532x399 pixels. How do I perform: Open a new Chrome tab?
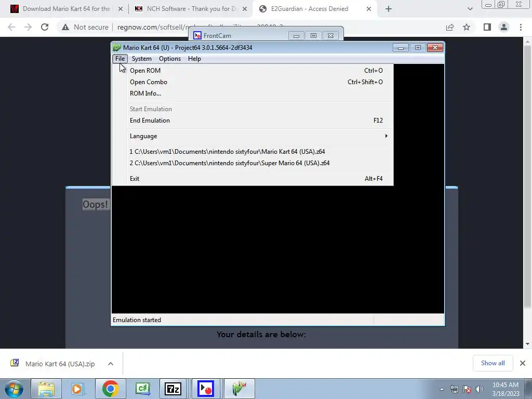pyautogui.click(x=389, y=9)
